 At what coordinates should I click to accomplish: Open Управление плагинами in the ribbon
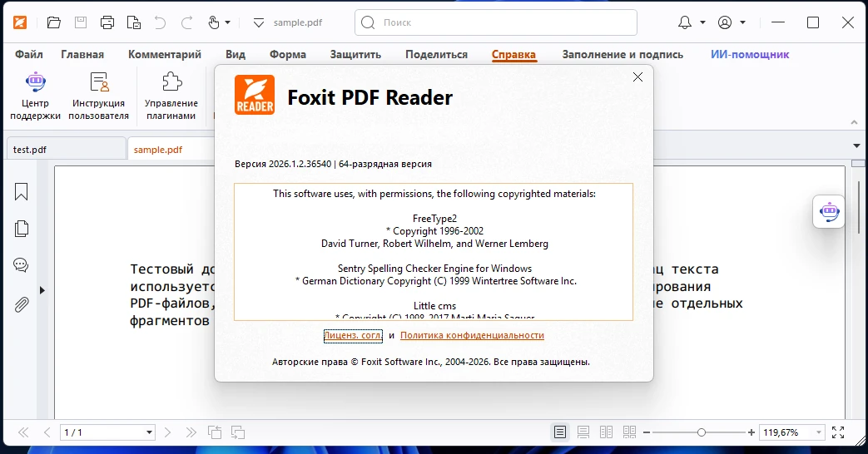[x=171, y=96]
